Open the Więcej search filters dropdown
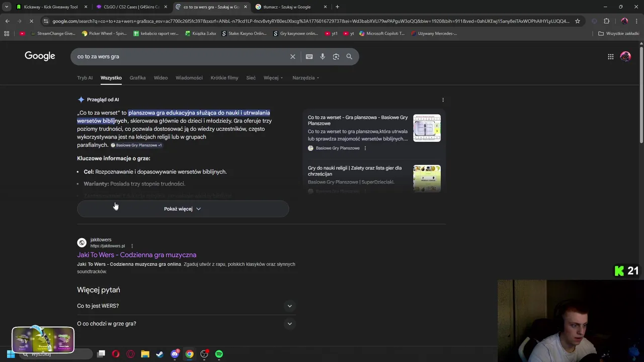644x362 pixels. click(x=273, y=78)
